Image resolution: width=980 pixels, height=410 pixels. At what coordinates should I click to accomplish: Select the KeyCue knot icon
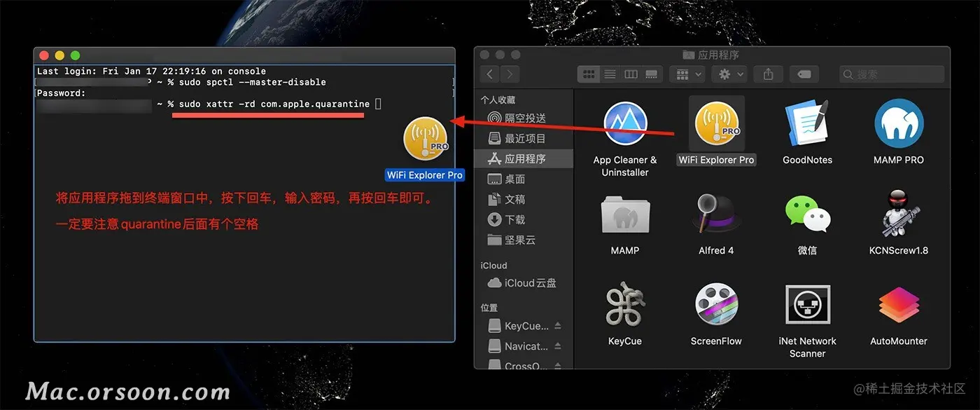click(x=625, y=305)
